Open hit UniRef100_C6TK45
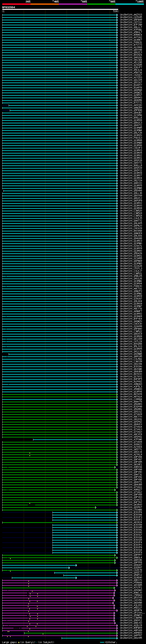The height and width of the screenshot is (644, 146). coord(131,17)
